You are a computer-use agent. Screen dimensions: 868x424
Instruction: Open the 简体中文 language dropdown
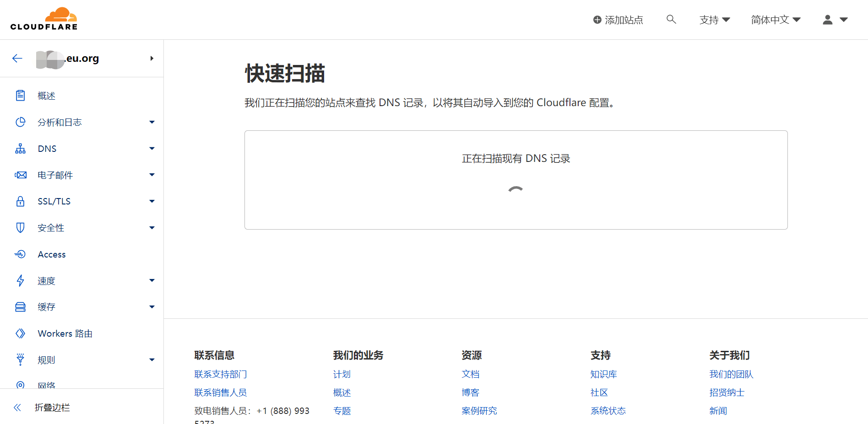click(776, 20)
